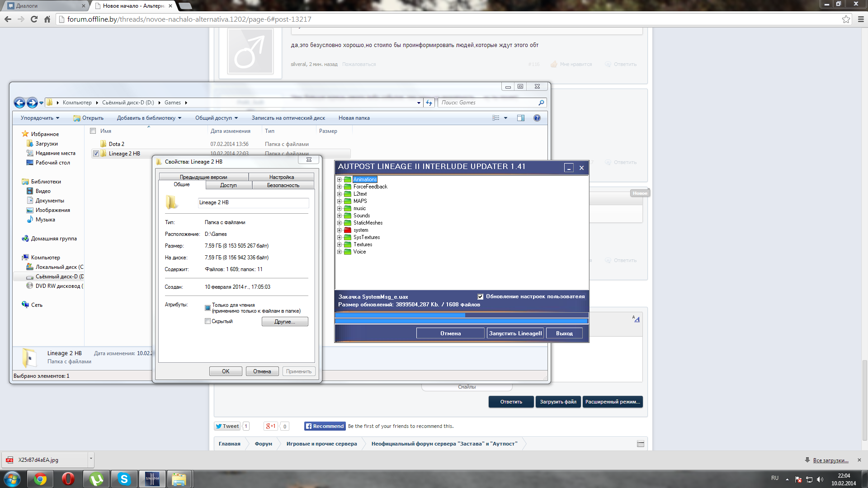Click the Chrome address bar URL
The image size is (868, 488).
pyautogui.click(x=189, y=19)
